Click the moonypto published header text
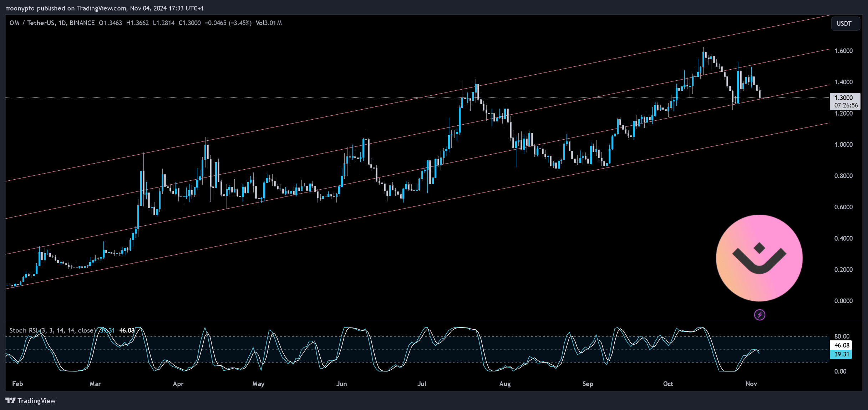 click(104, 8)
